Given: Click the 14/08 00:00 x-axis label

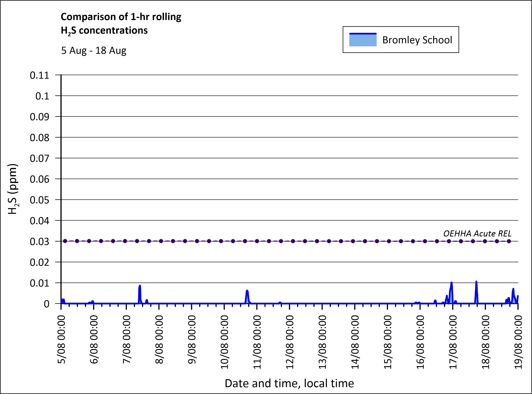Looking at the screenshot, I should [355, 342].
